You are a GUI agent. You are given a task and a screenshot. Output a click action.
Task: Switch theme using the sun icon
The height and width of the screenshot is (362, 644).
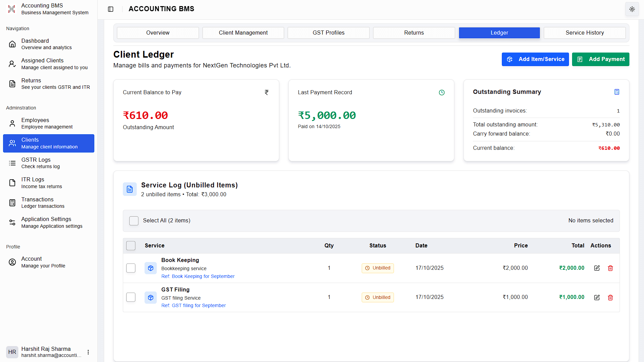(x=631, y=9)
